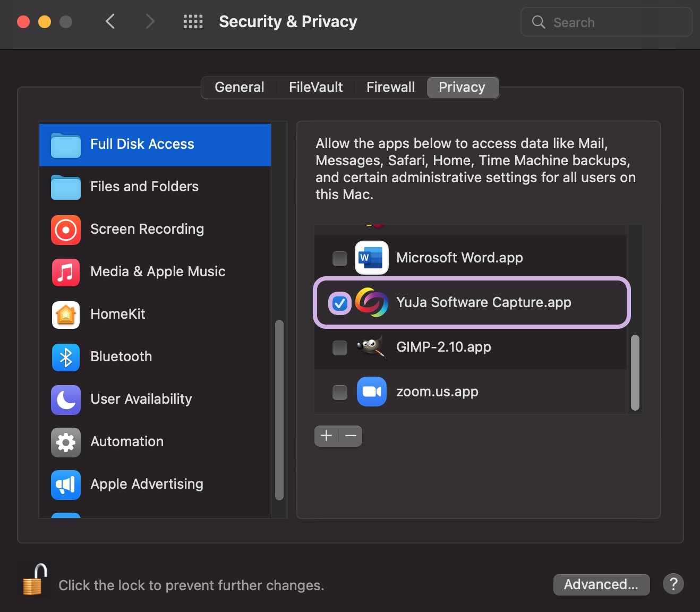The width and height of the screenshot is (700, 612).
Task: Click the Screen Recording icon in sidebar
Action: 66,229
